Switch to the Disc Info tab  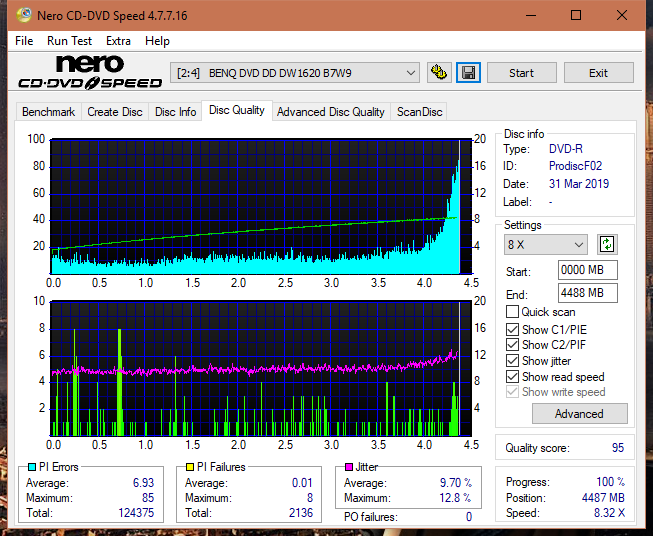pyautogui.click(x=175, y=112)
